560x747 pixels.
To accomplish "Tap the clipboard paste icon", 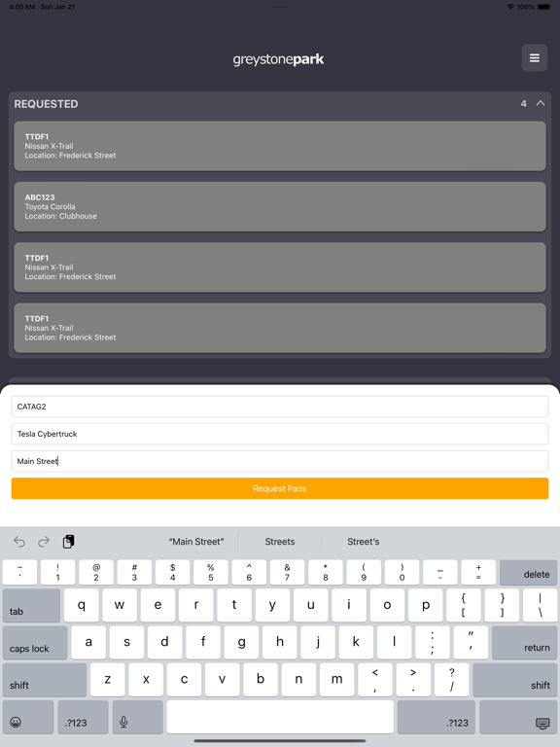I will (69, 542).
